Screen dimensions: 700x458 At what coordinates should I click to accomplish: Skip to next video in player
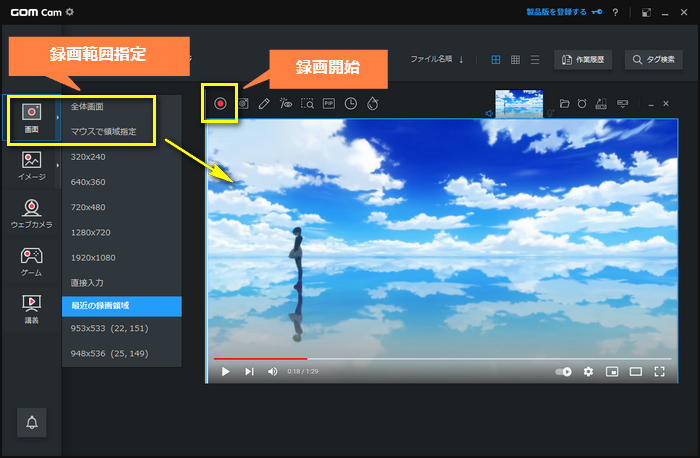pyautogui.click(x=249, y=371)
